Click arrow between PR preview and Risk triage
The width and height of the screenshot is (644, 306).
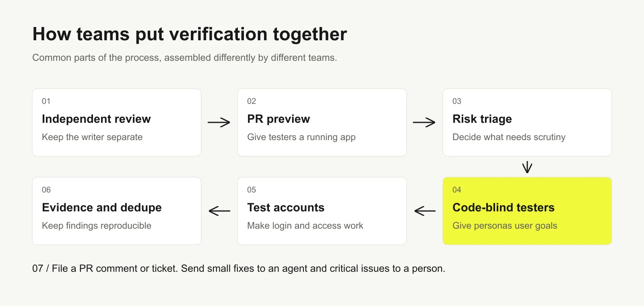point(424,122)
